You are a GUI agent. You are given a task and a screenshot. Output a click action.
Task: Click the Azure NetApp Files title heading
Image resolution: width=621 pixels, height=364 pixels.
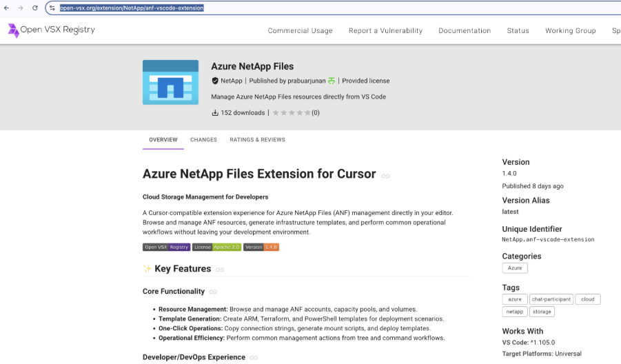[252, 67]
